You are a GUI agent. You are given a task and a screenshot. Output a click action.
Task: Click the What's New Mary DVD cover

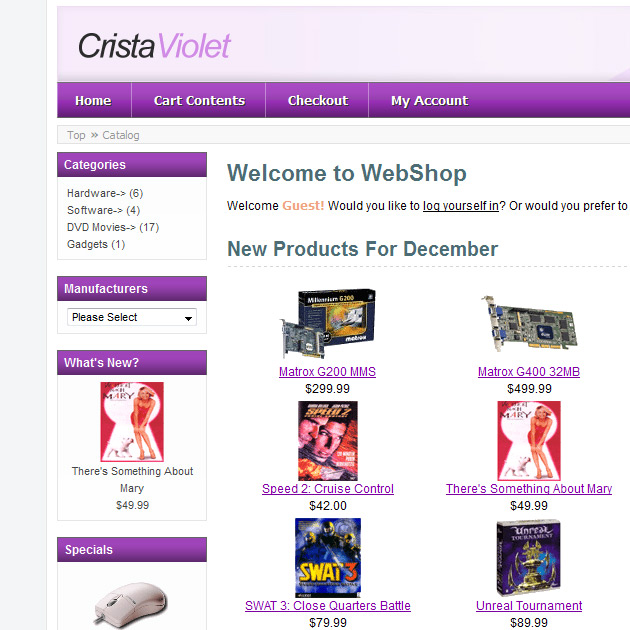(132, 421)
